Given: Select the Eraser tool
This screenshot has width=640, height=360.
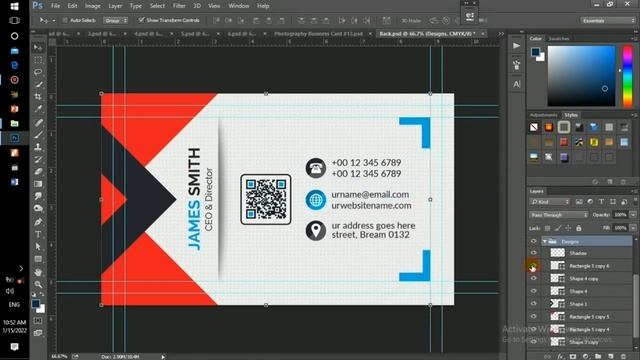Looking at the screenshot, I should (x=38, y=171).
